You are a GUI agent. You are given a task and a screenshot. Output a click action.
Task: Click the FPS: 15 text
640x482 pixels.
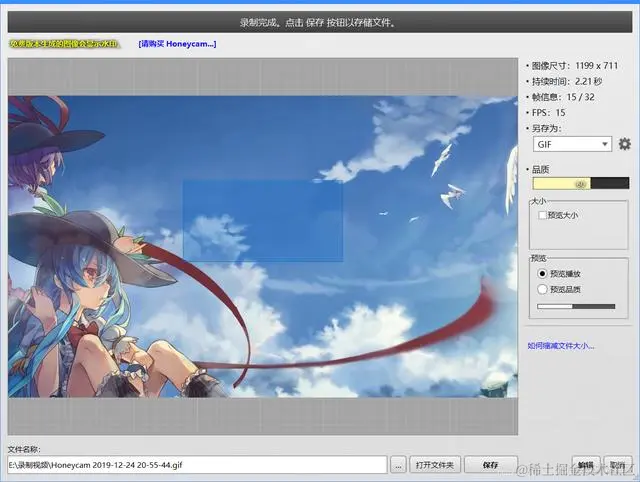coord(549,113)
